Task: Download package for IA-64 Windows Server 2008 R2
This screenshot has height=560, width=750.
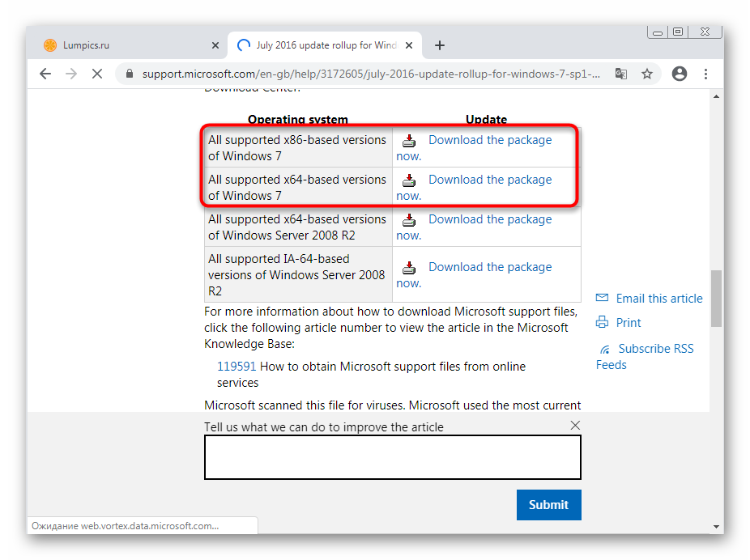Action: [490, 267]
